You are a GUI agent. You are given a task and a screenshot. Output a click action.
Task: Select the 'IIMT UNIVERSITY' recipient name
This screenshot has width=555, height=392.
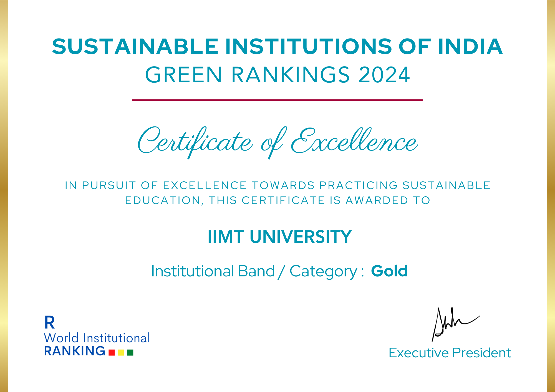pos(280,237)
